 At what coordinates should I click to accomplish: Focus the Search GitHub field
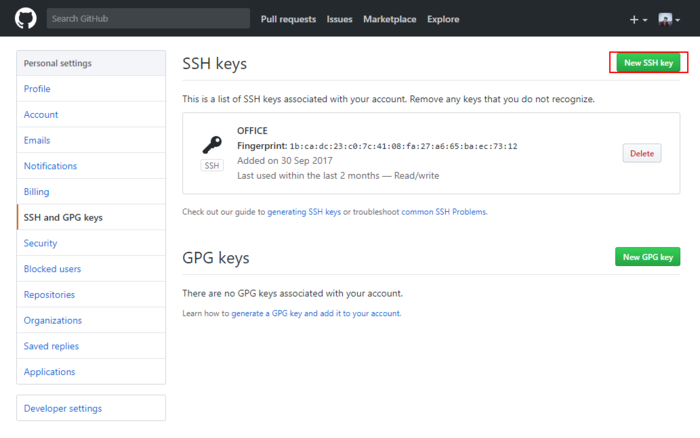pos(148,18)
